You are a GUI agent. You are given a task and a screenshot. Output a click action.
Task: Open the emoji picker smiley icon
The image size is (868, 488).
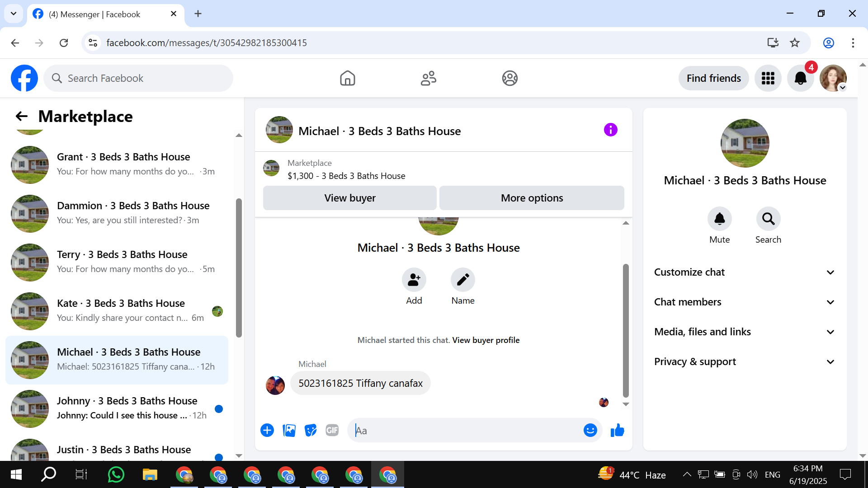click(590, 430)
